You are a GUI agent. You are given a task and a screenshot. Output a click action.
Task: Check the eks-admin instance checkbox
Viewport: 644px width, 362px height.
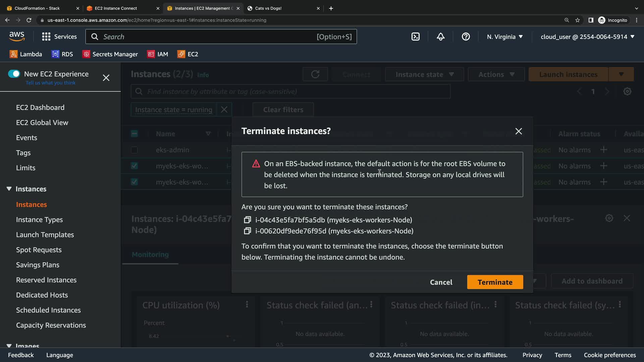[134, 150]
